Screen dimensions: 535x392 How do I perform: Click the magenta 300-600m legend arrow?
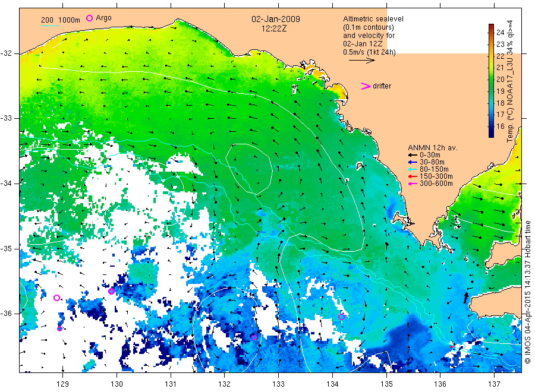tap(413, 184)
